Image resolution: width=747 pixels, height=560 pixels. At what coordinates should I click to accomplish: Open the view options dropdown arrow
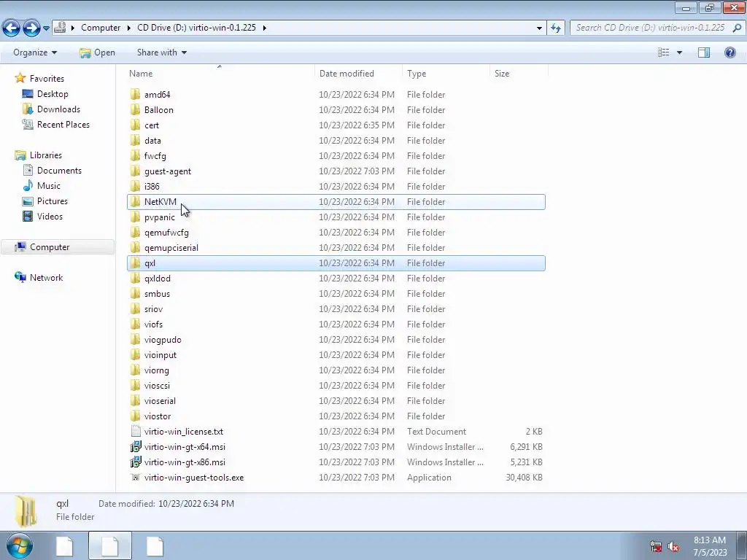coord(679,52)
